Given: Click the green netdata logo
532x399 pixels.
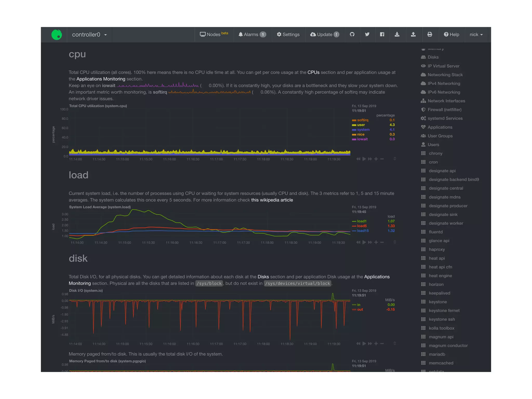Looking at the screenshot, I should 57,35.
